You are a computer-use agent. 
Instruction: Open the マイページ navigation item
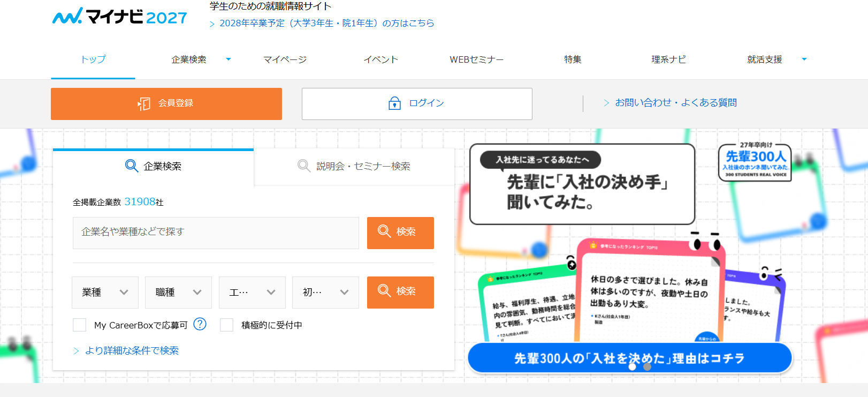[285, 59]
